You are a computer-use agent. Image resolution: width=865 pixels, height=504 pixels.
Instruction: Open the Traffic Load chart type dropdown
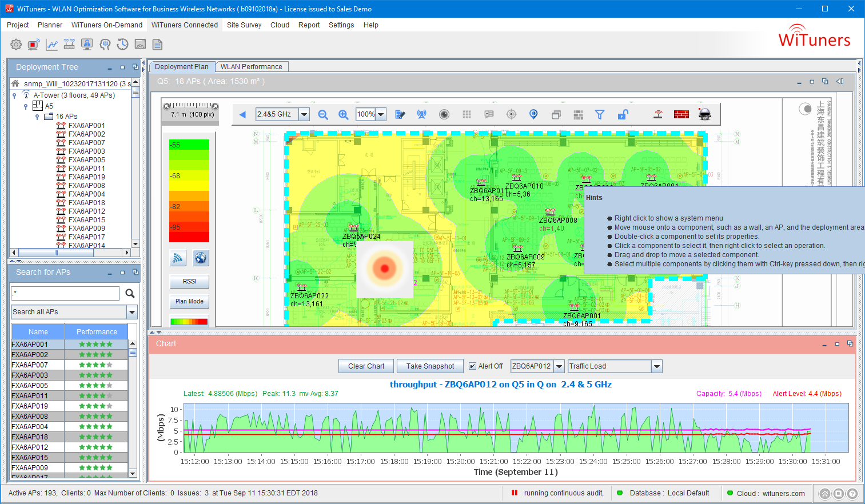point(657,366)
